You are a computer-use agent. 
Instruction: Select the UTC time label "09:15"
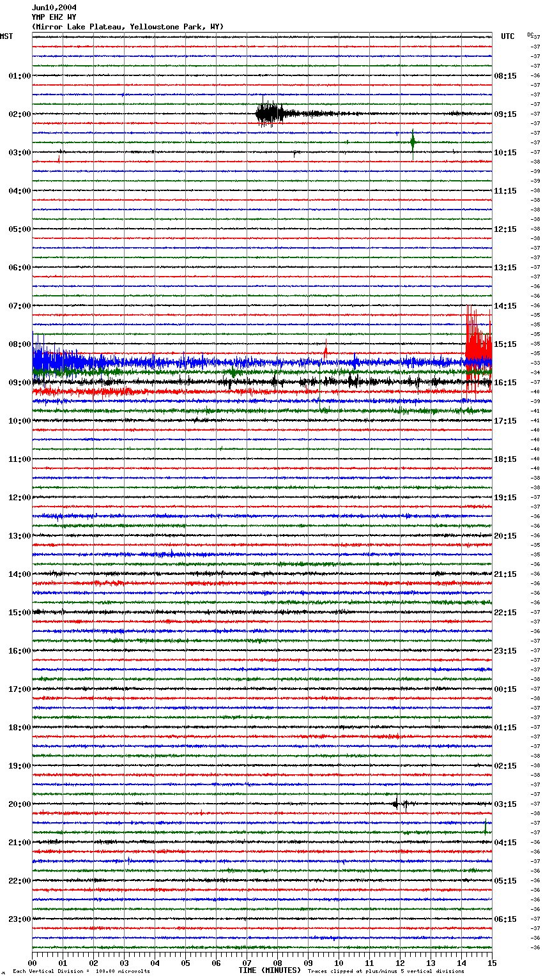tap(505, 114)
